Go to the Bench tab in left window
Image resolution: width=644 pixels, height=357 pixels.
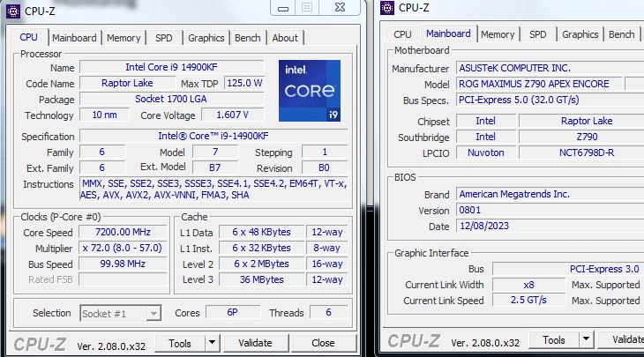(x=247, y=38)
